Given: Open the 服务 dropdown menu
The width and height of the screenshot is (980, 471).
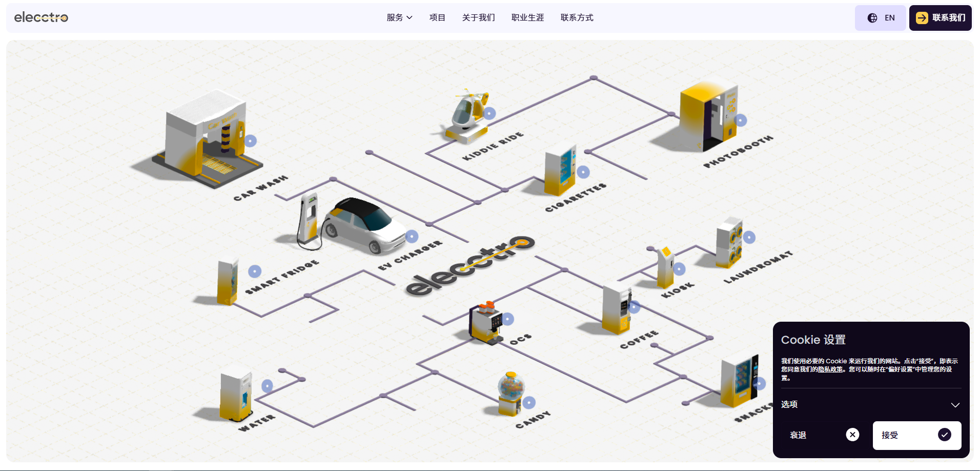Looking at the screenshot, I should click(x=399, y=17).
